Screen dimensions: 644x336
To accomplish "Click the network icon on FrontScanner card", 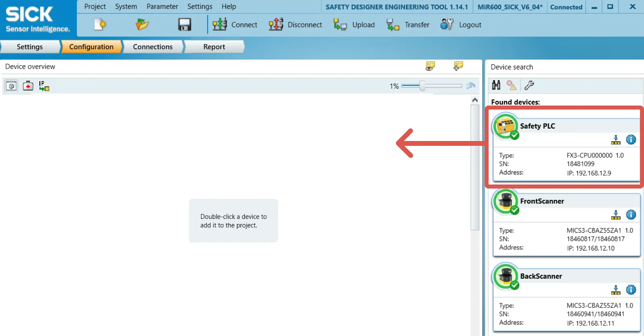I will [616, 215].
